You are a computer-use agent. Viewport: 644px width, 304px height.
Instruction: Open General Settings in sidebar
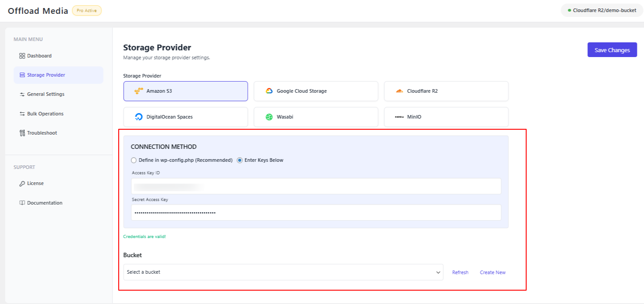click(46, 94)
